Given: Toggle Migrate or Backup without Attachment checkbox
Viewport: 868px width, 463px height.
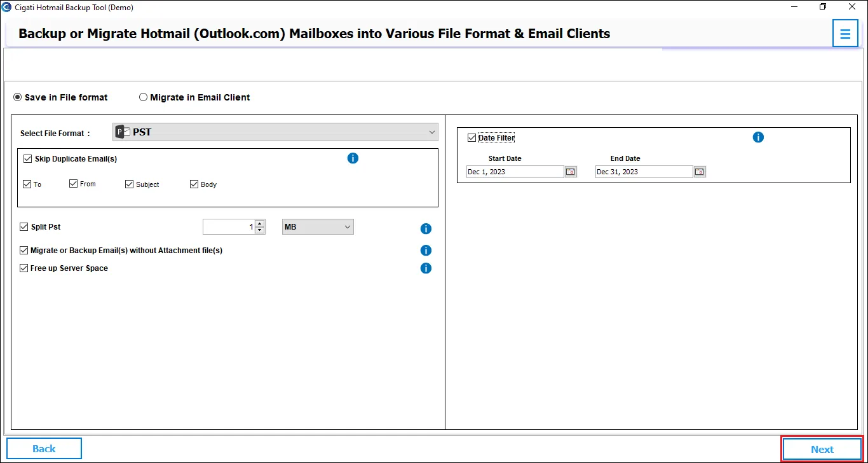Looking at the screenshot, I should (x=24, y=251).
